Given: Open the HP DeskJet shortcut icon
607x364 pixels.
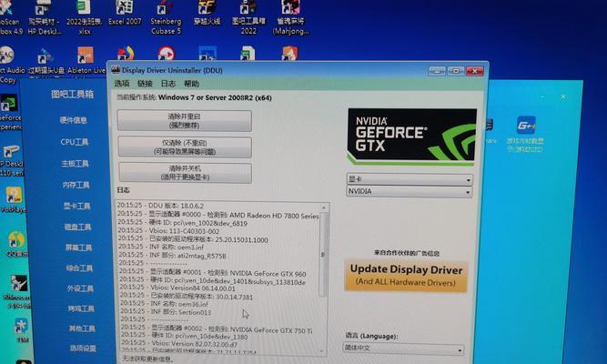Looking at the screenshot, I should click(x=44, y=17).
